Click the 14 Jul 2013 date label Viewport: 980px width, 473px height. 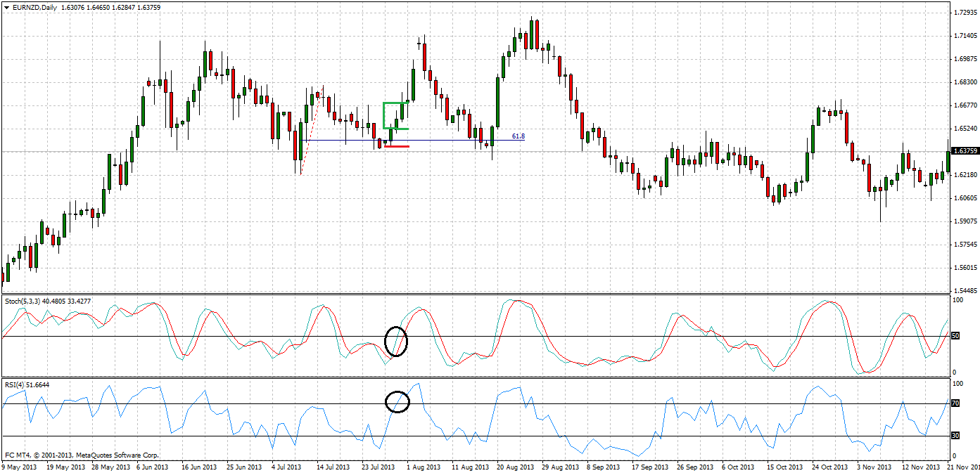pos(333,467)
